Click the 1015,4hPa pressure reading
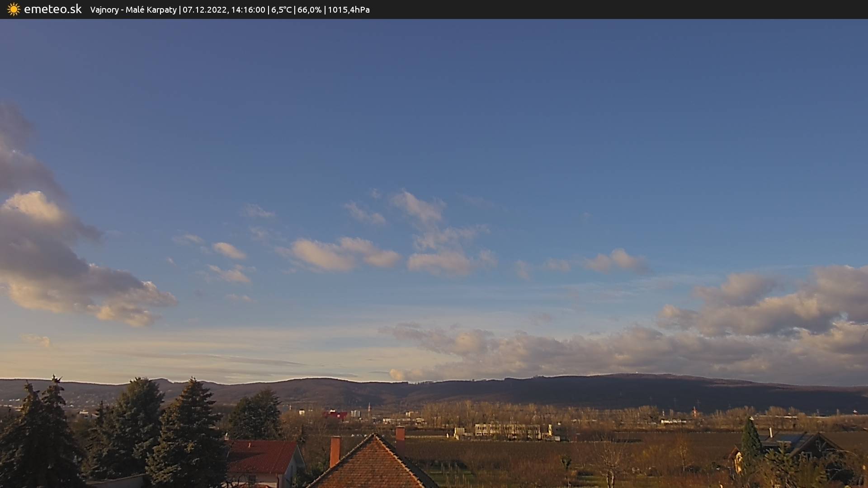The image size is (868, 488). click(x=349, y=10)
